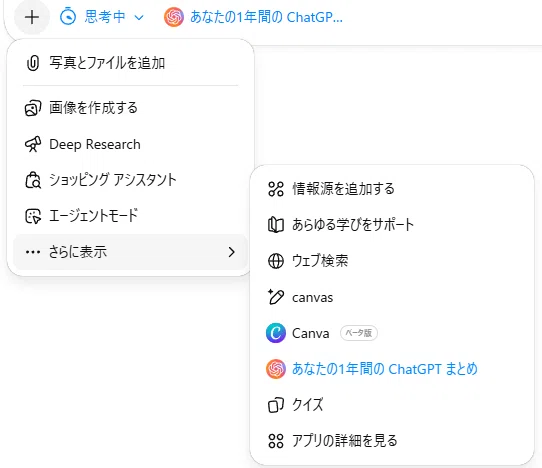Click the Deep Research telescope icon
Viewport: 542px width, 468px height.
point(33,144)
